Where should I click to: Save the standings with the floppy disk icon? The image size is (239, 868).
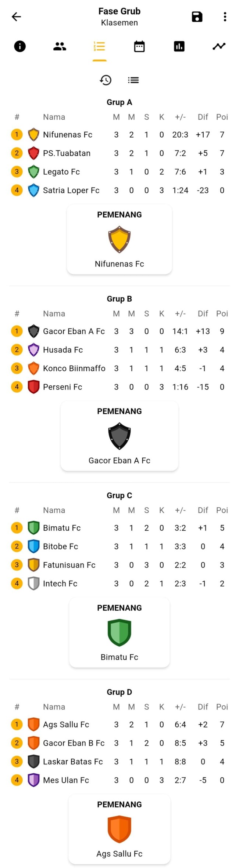coord(197,17)
